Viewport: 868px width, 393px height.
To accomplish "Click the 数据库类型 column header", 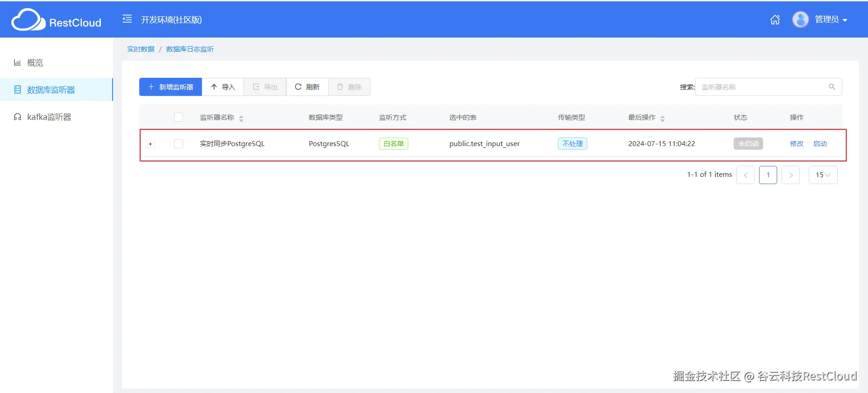I will coord(325,118).
